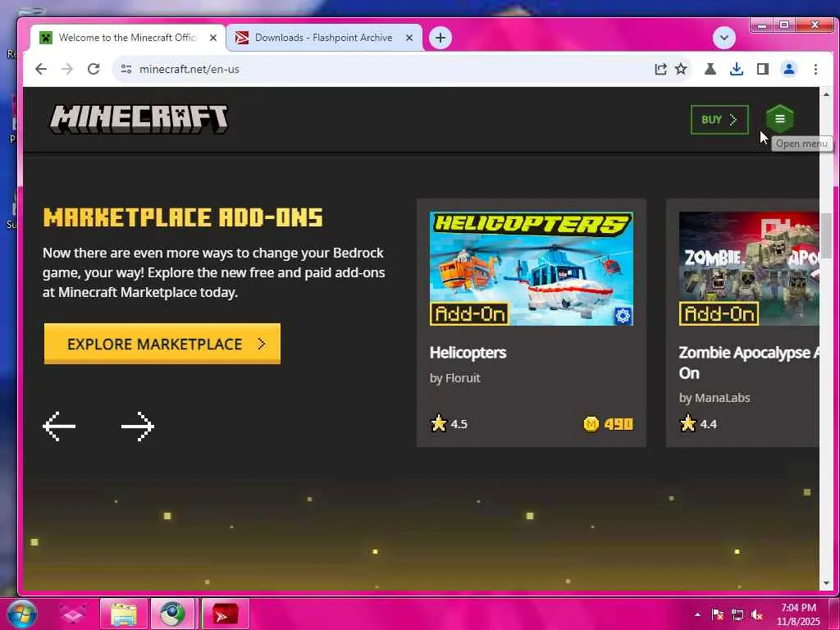840x630 pixels.
Task: Click the muted volume tray icon
Action: click(757, 614)
